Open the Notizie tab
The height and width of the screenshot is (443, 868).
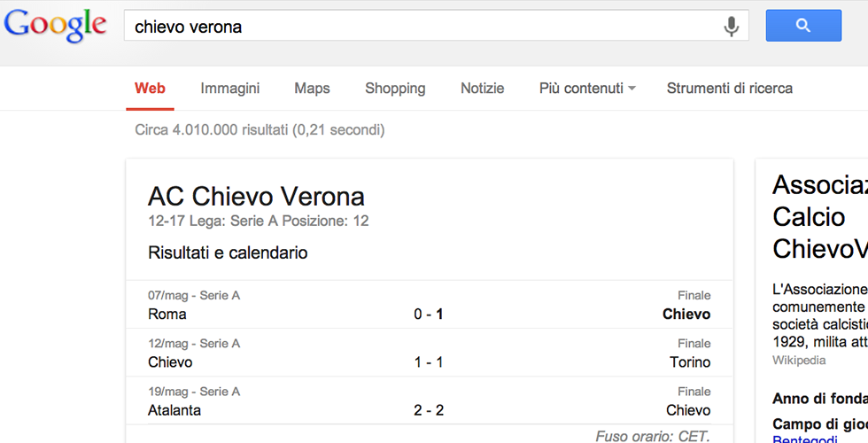(x=482, y=89)
